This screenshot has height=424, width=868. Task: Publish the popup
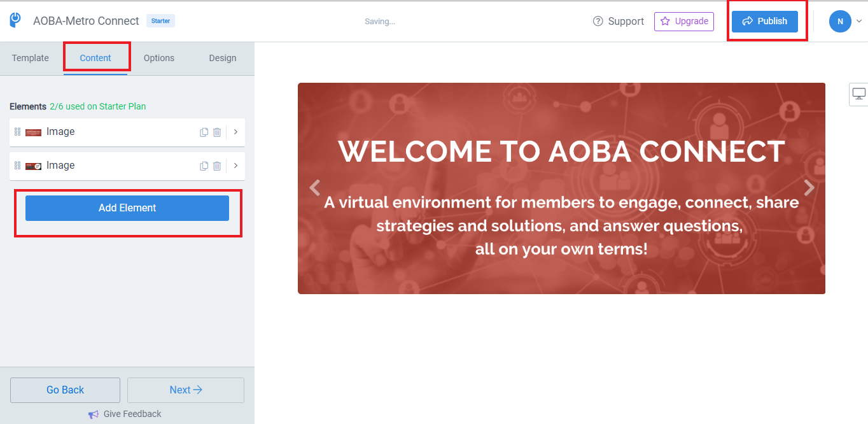[765, 21]
